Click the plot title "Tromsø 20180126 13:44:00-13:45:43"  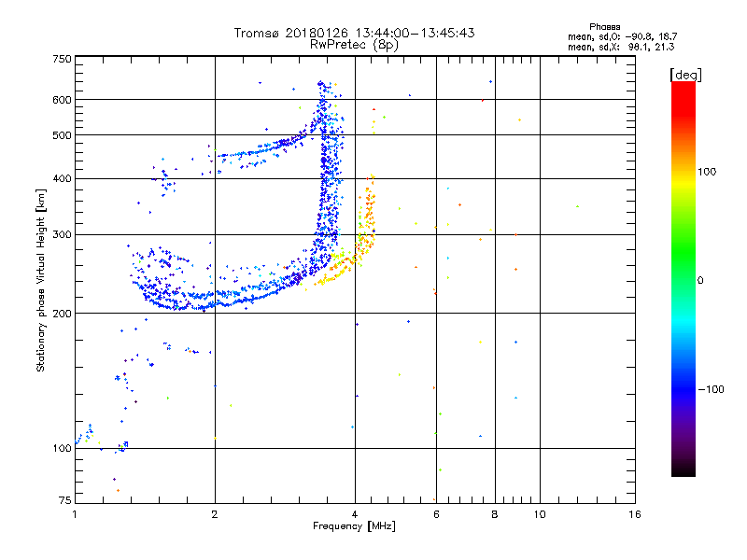tap(354, 33)
